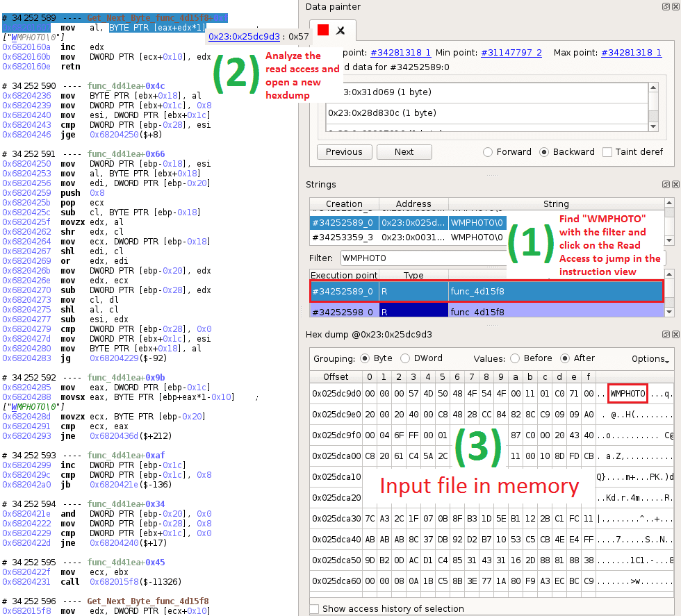Sort Strings by Address column

point(413,203)
